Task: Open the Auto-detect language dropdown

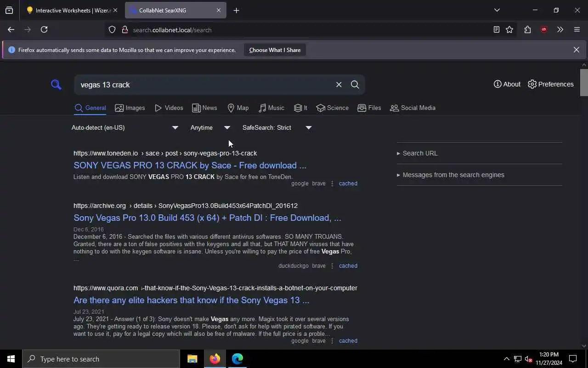Action: 125,127
